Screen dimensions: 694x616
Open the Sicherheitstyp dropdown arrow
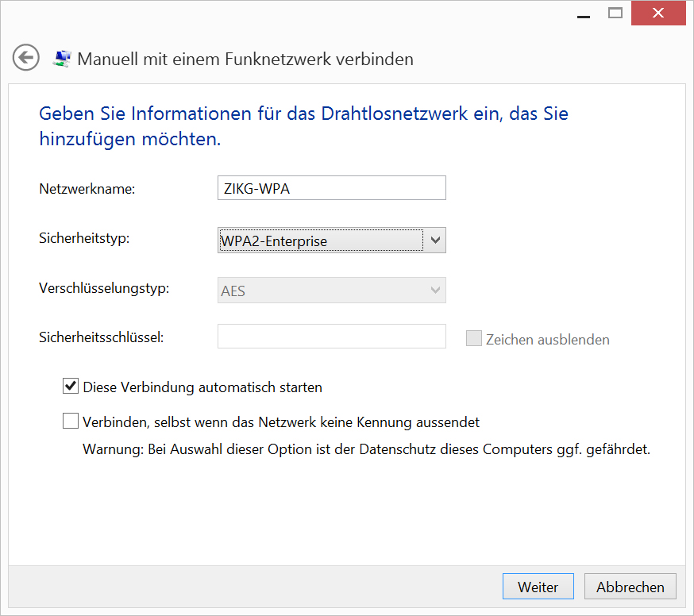[434, 241]
